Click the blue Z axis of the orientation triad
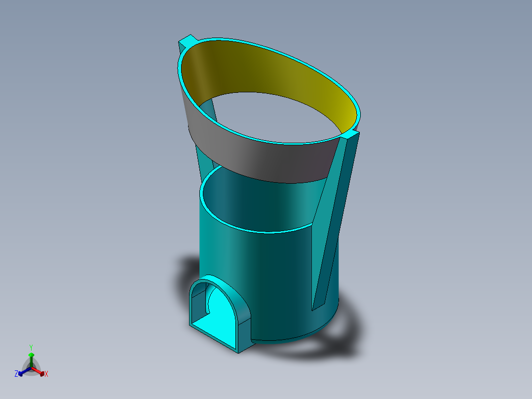 [x=22, y=372]
